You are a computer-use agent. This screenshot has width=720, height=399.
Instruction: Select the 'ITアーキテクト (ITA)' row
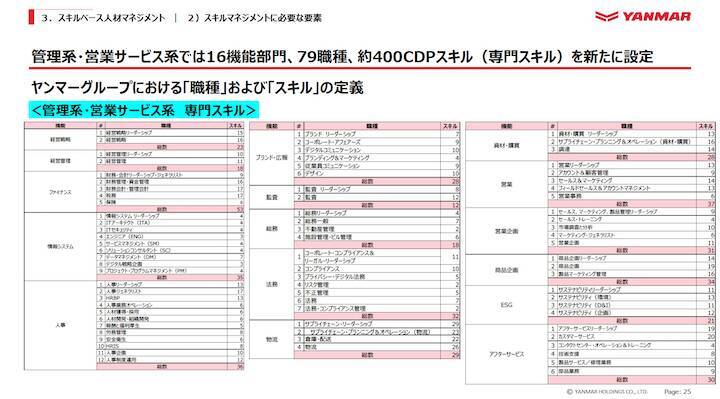(x=170, y=223)
